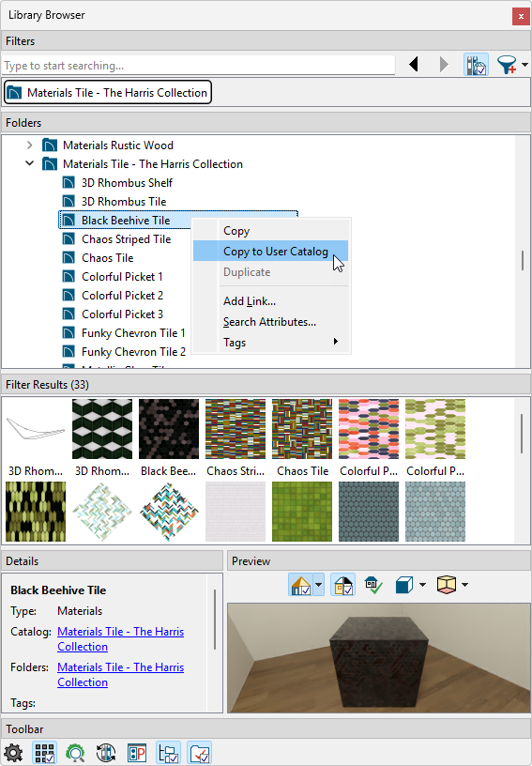This screenshot has width=532, height=766.
Task: Click the Chaos Striped Tile thumbnail
Action: coord(236,429)
